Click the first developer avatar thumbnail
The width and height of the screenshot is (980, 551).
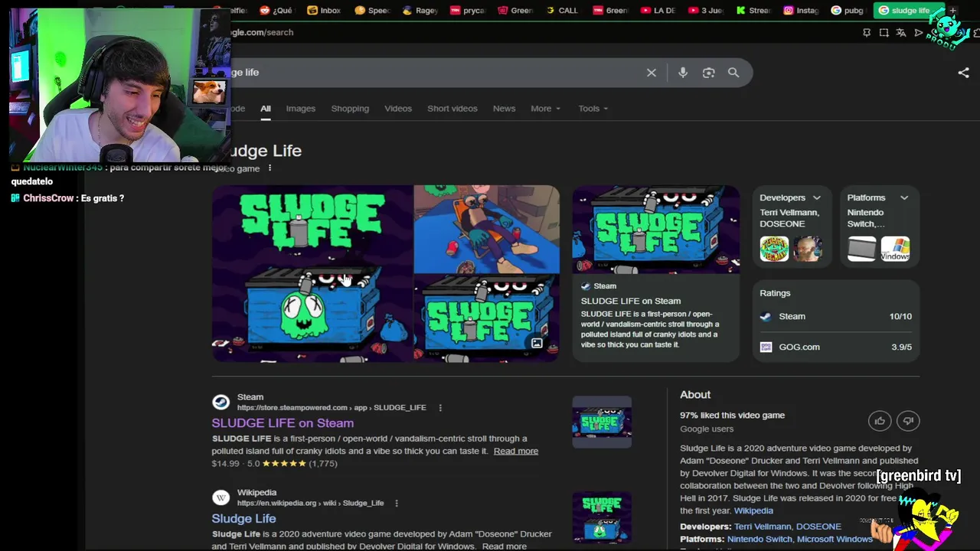pyautogui.click(x=774, y=249)
